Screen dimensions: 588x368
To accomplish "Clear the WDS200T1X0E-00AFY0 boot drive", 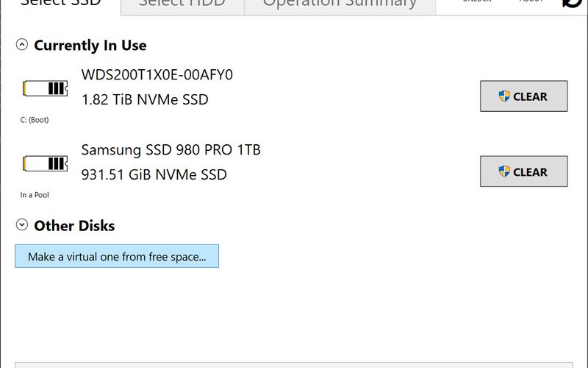I will click(x=523, y=96).
